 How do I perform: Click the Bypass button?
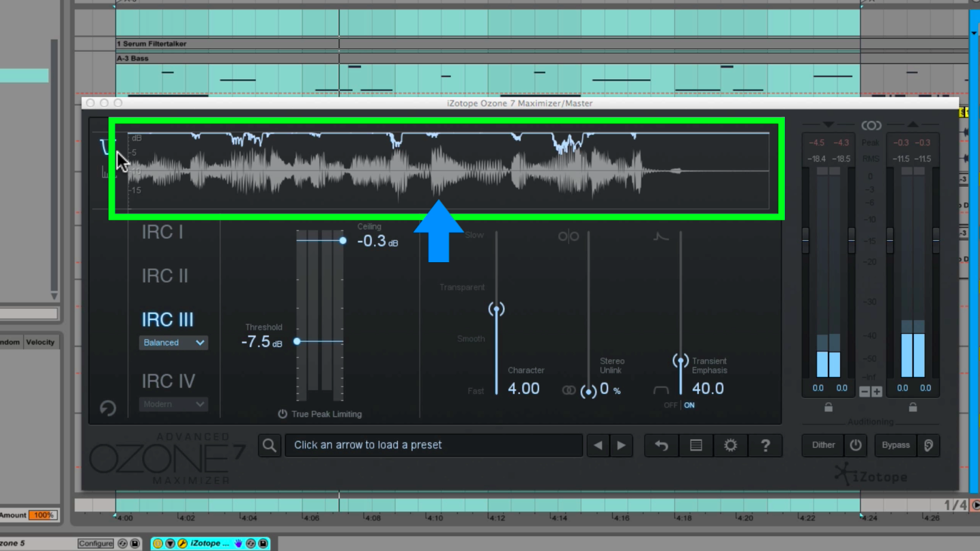(x=896, y=445)
